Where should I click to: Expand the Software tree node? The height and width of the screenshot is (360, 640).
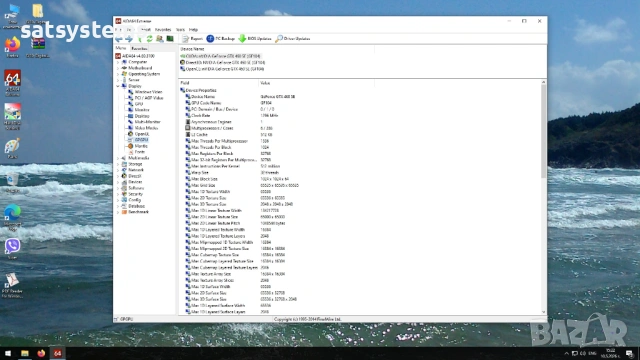click(118, 188)
